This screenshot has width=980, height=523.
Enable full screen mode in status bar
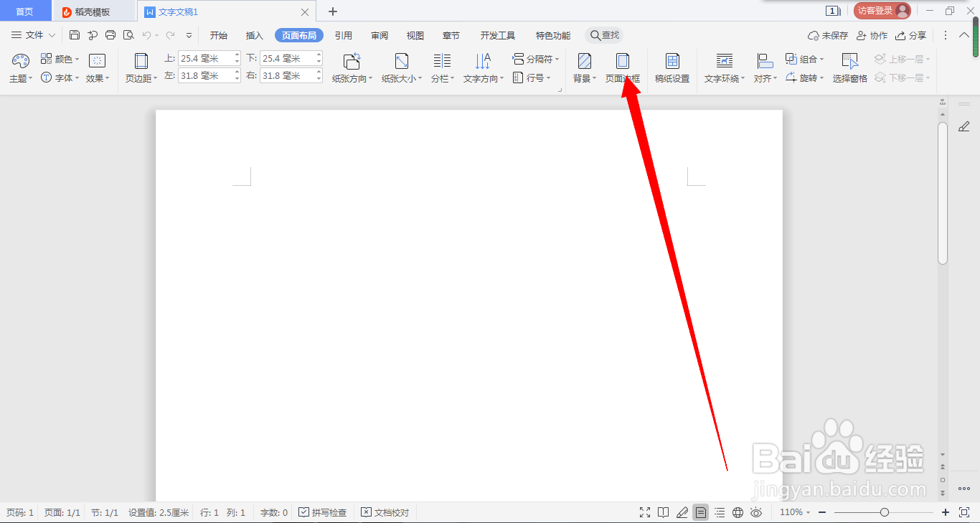(644, 512)
